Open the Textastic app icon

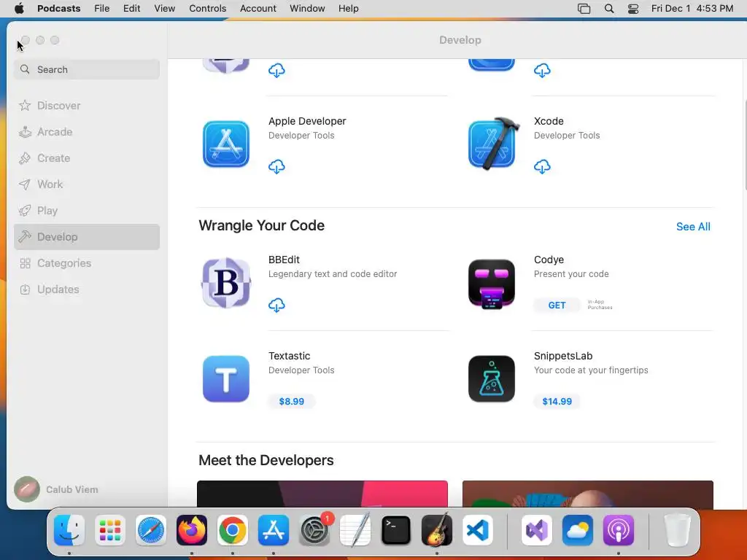(x=226, y=379)
